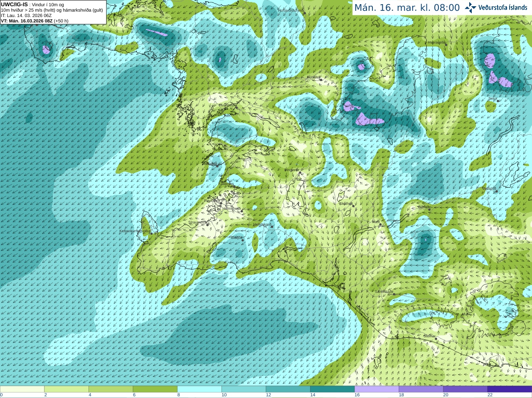Select the Reykjavík station label
This screenshot has width=532, height=398.
point(212,201)
